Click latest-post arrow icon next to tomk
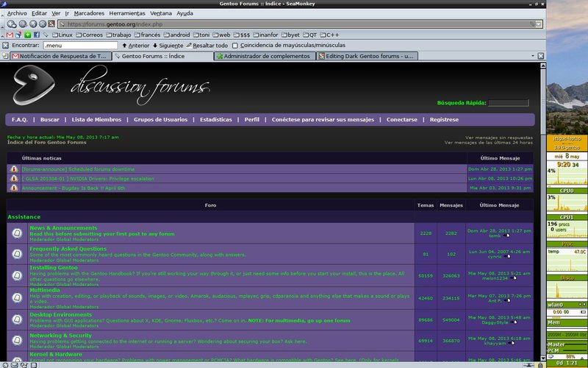This screenshot has height=368, width=588. point(506,236)
